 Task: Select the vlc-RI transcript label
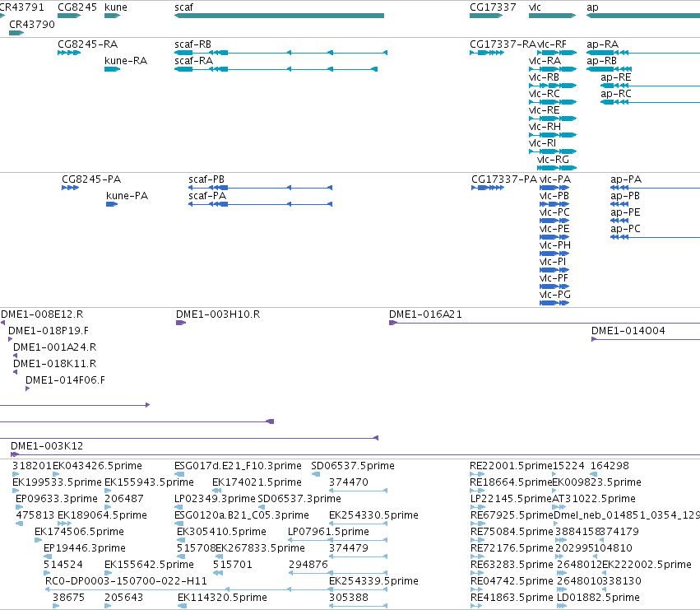(x=542, y=143)
